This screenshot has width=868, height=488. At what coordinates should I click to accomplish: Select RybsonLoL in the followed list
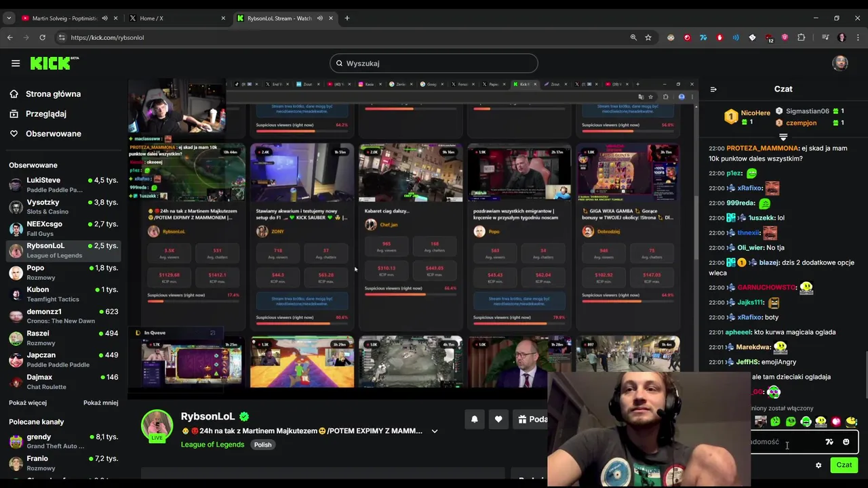63,250
